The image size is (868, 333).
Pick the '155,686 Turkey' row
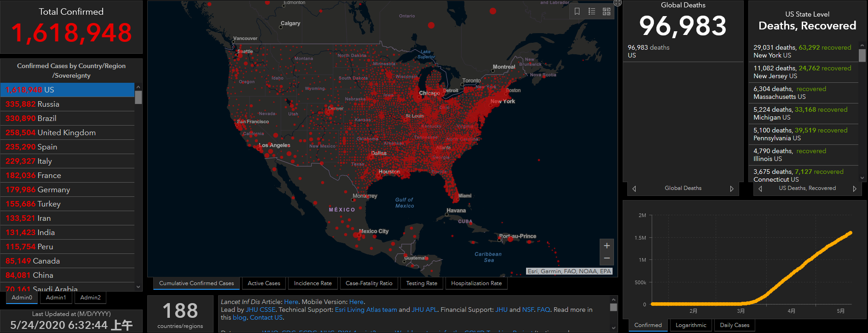click(68, 204)
